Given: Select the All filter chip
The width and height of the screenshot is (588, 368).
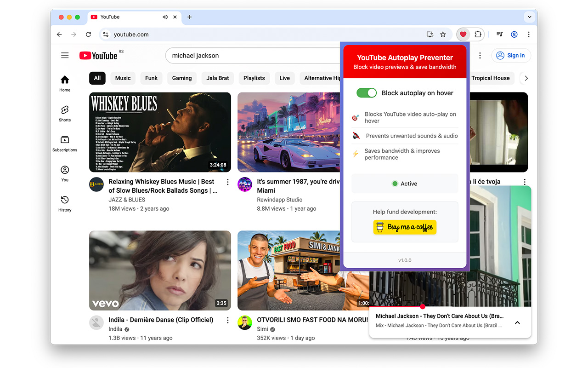Looking at the screenshot, I should [97, 78].
